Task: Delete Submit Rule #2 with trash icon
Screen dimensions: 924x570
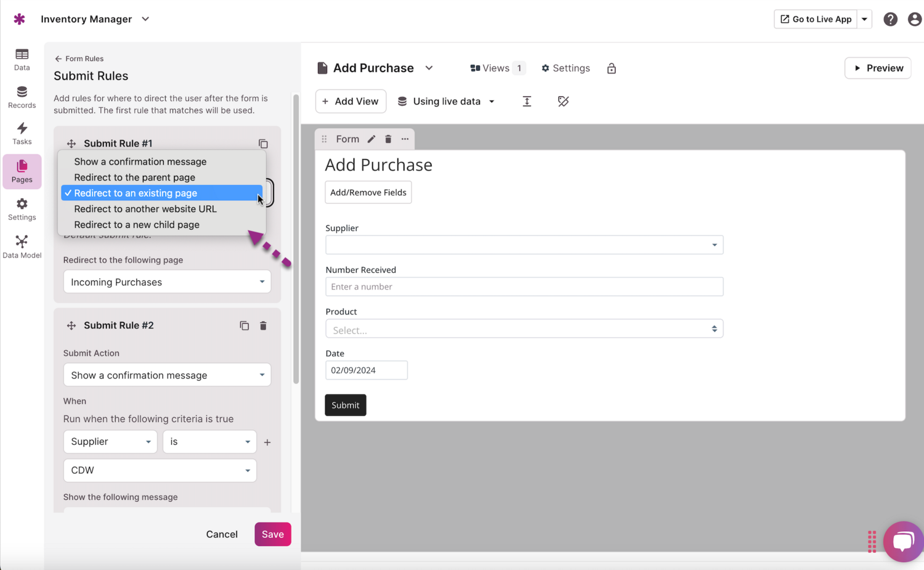Action: click(x=263, y=325)
